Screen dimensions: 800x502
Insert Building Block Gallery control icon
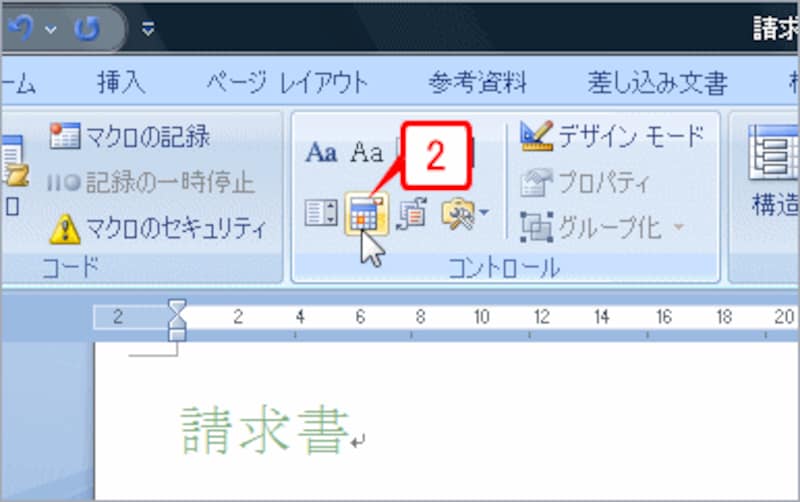[x=412, y=213]
